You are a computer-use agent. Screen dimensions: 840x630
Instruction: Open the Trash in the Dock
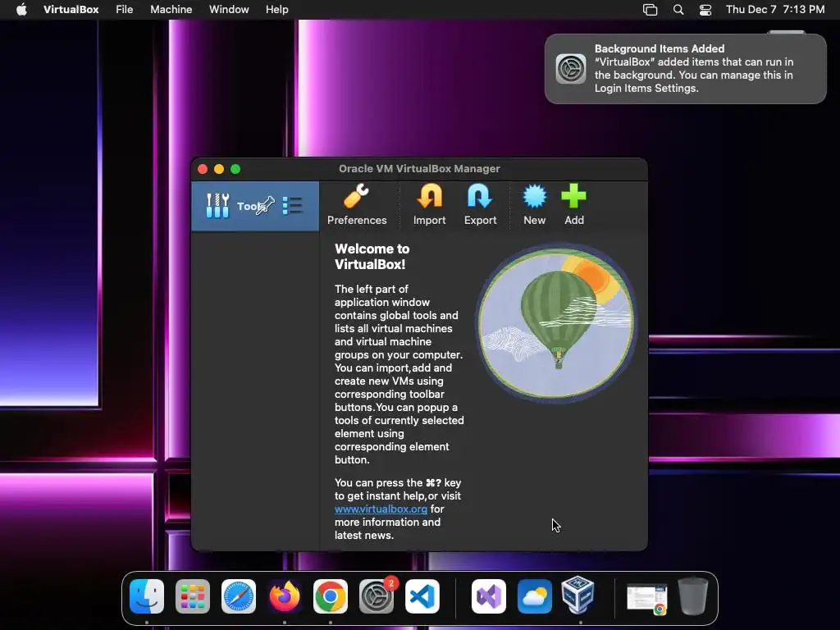coord(693,596)
